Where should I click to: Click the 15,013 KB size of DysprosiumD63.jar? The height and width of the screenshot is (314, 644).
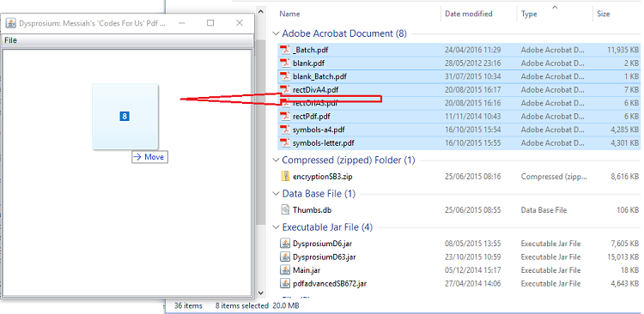pos(623,257)
